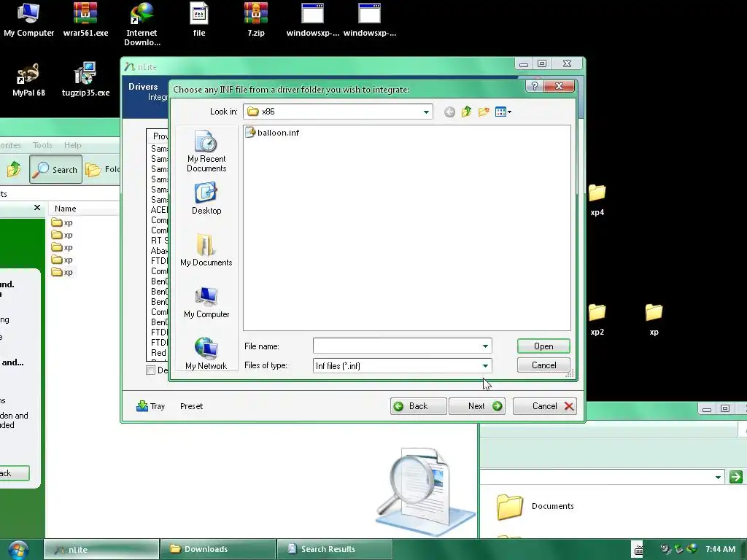Close the Explorer search pane
Screen dimensions: 747x560
37,208
